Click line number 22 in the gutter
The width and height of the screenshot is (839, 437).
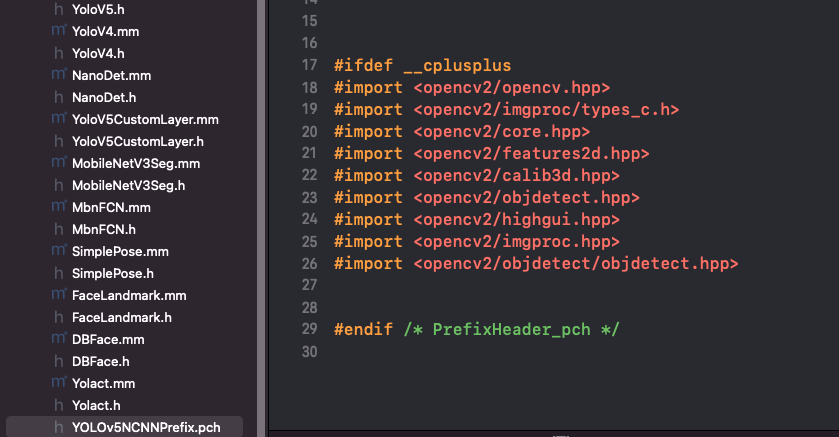tap(310, 175)
